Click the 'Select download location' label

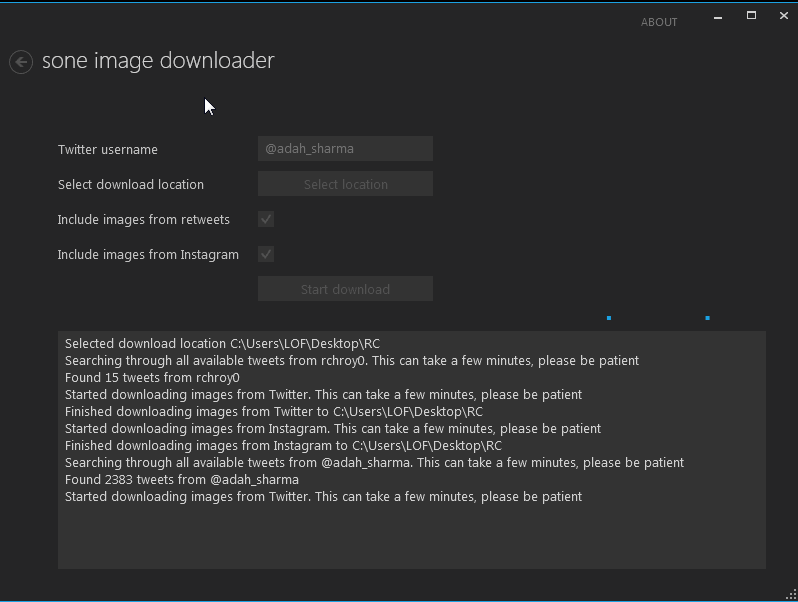click(x=131, y=185)
